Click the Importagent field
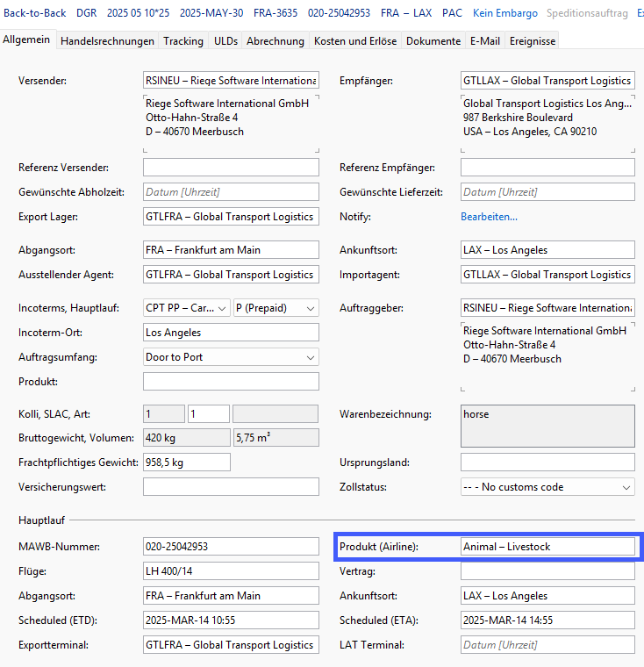 [x=547, y=275]
